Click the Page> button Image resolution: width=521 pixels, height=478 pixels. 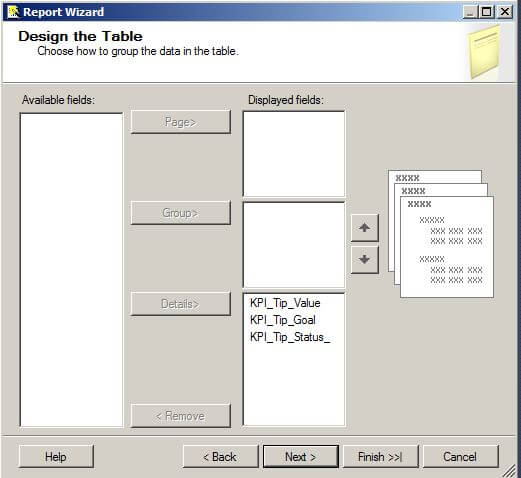181,122
